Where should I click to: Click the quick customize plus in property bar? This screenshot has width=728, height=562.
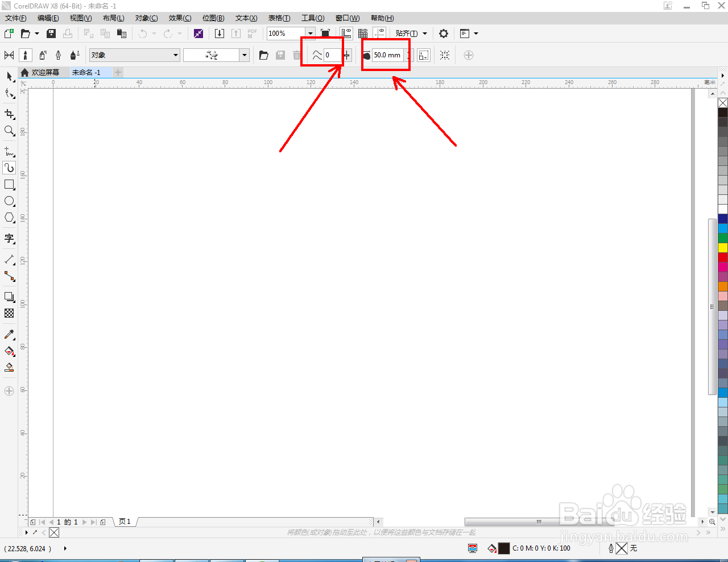coord(469,55)
